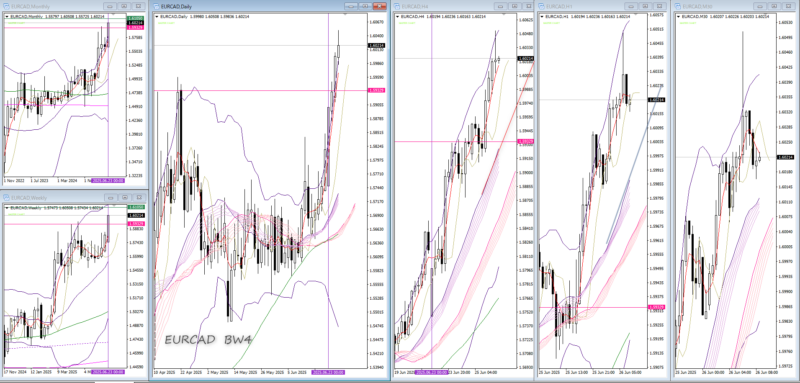Minimize the EURCAD,Weekly chart window
This screenshot has width=800, height=383.
pyautogui.click(x=110, y=197)
